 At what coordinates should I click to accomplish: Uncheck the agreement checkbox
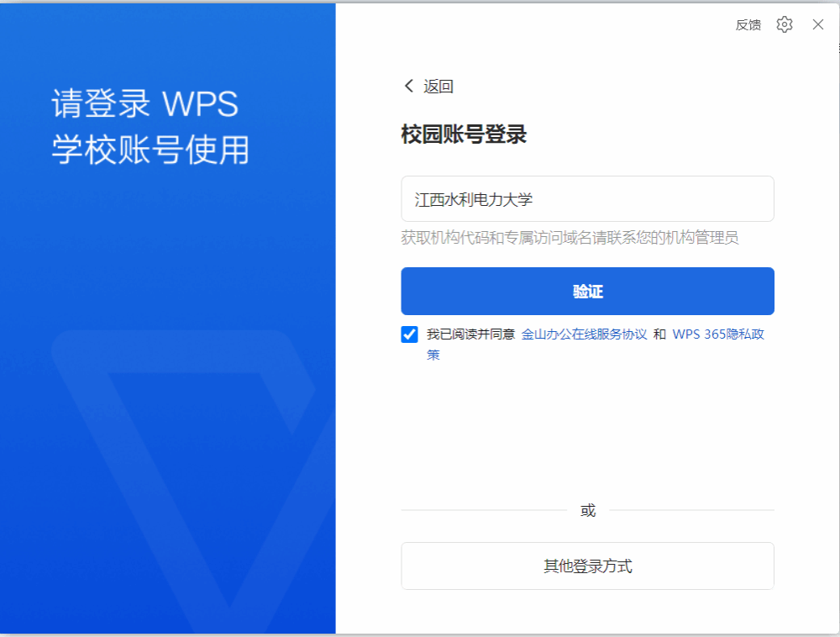pos(410,334)
